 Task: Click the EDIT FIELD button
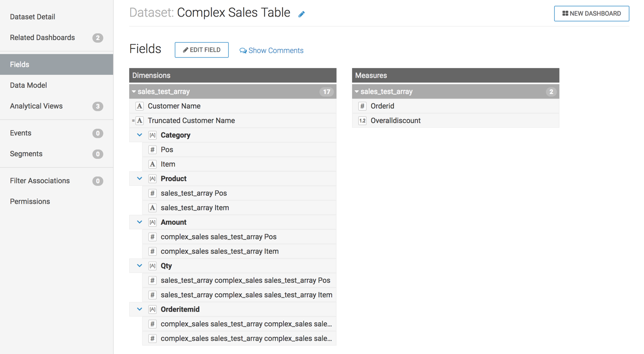point(202,50)
